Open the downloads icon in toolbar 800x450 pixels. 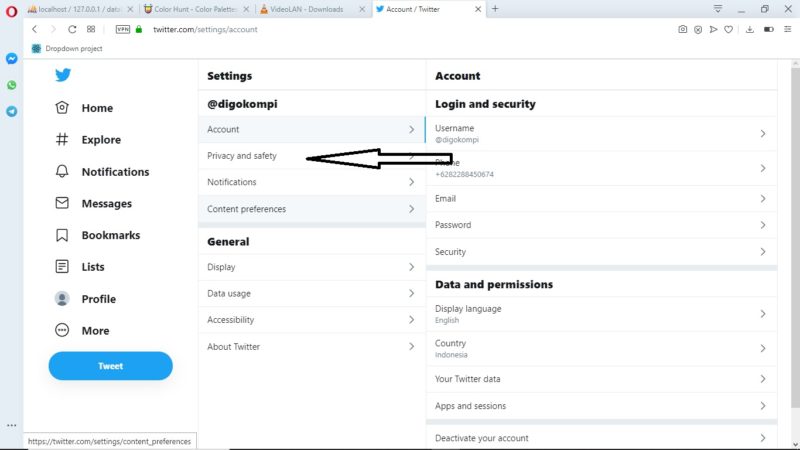pos(749,29)
